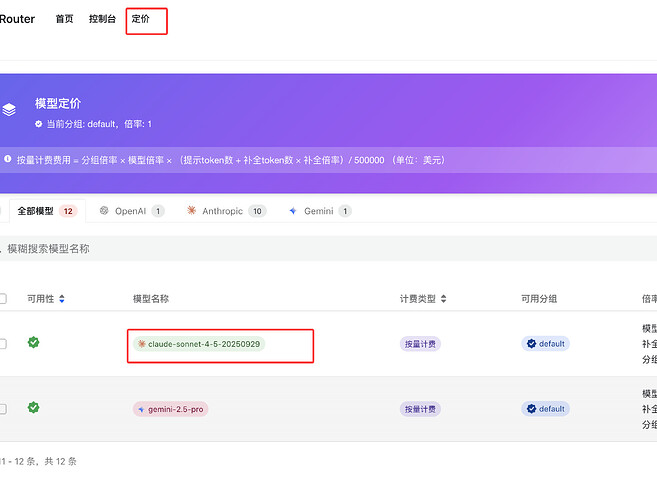The width and height of the screenshot is (657, 500).
Task: Focus the 模糊搜索模型名称 search field
Action: click(x=328, y=249)
